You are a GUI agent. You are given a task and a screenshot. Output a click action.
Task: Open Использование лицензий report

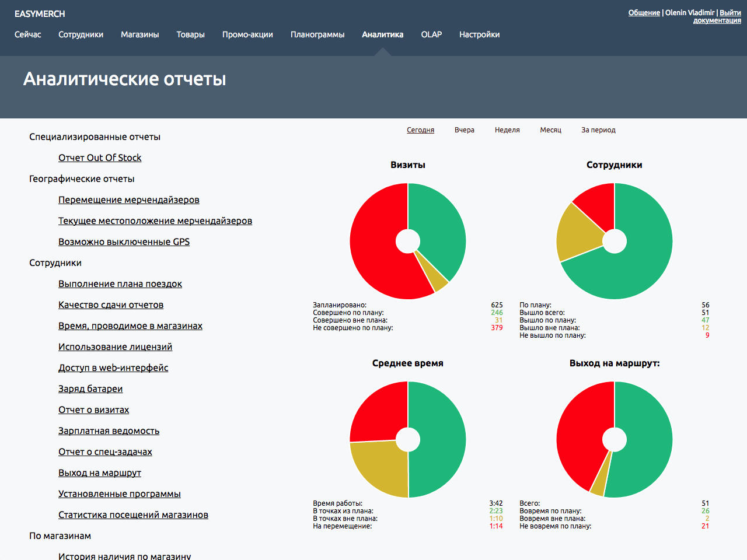115,346
